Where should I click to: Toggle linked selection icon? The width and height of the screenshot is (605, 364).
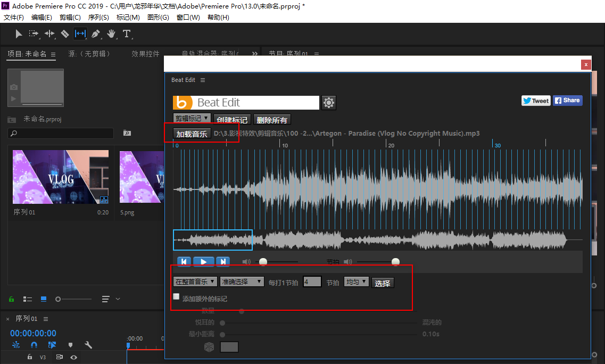point(52,345)
